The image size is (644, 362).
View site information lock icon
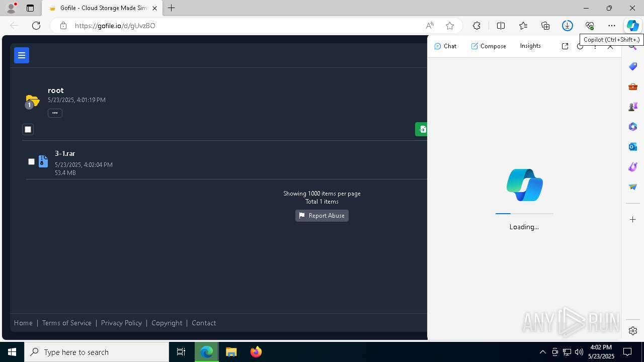(63, 26)
